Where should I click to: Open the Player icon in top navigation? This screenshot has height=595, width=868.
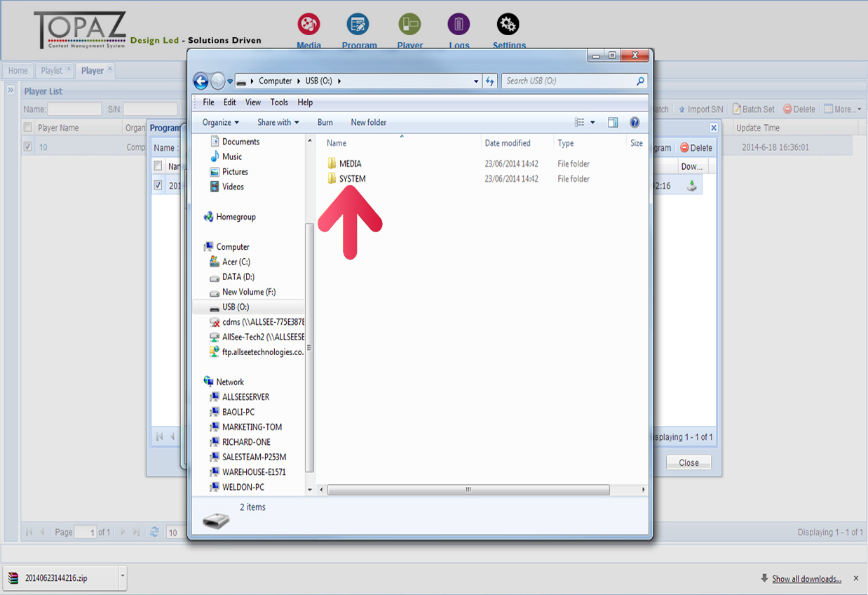pos(409,25)
